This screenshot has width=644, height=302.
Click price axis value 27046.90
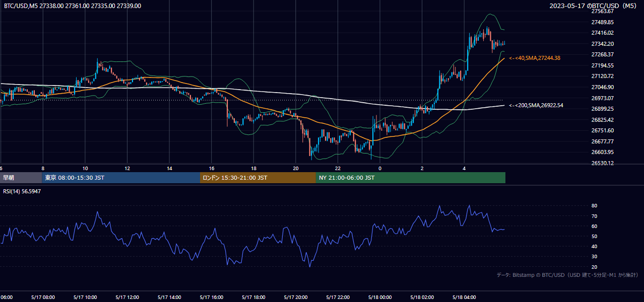[602, 87]
